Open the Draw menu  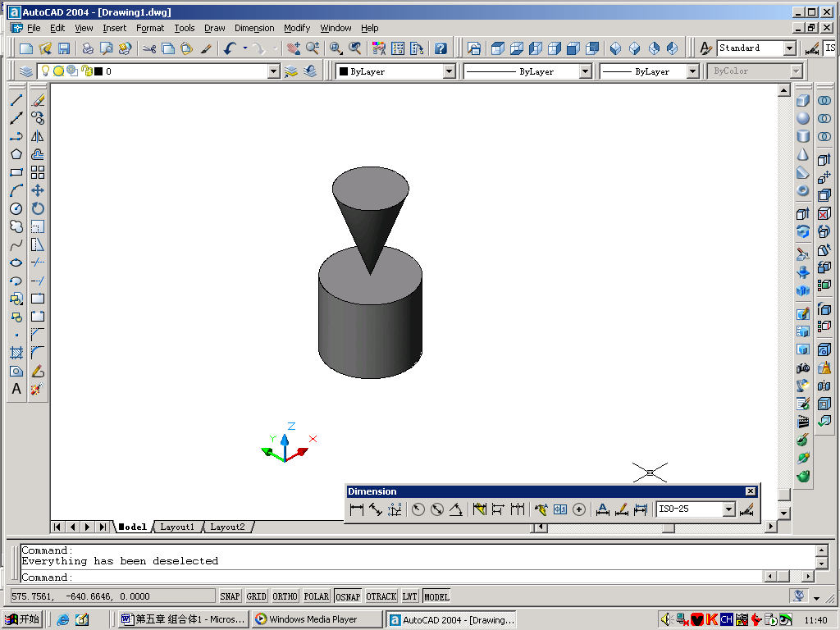(x=215, y=28)
